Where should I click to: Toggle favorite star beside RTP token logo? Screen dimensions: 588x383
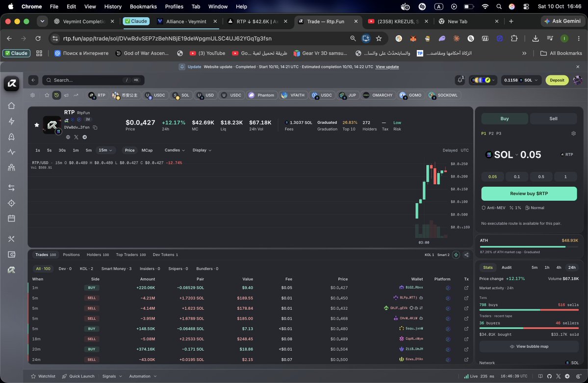pyautogui.click(x=37, y=125)
